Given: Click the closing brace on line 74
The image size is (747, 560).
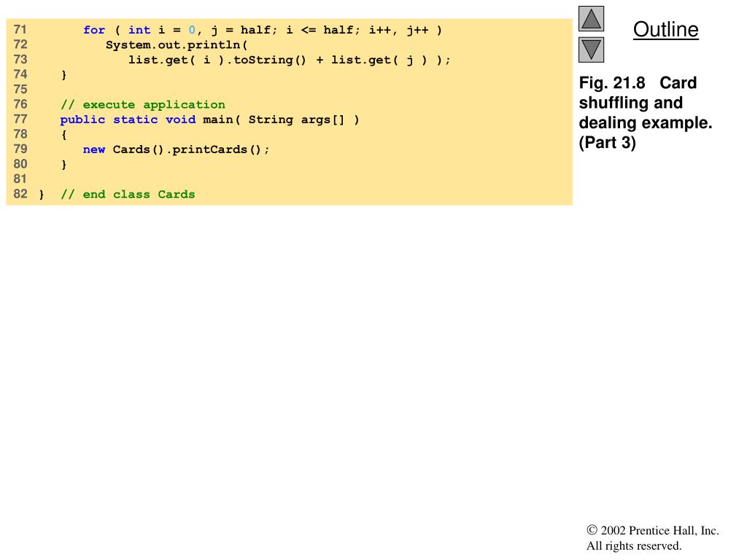Looking at the screenshot, I should click(x=64, y=75).
